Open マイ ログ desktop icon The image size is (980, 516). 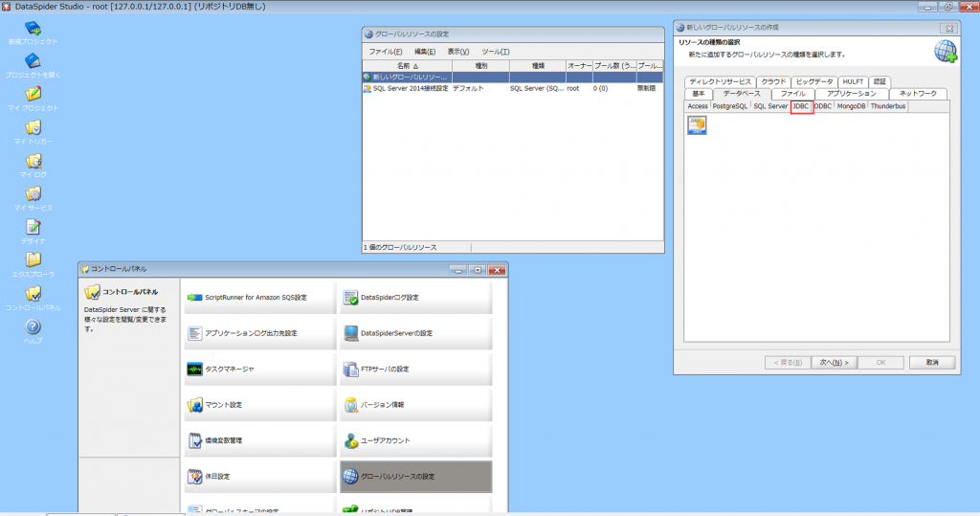[x=33, y=161]
